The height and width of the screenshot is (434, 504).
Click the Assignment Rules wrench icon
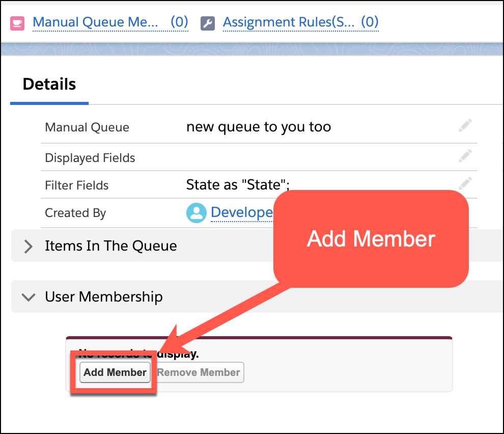click(x=208, y=22)
